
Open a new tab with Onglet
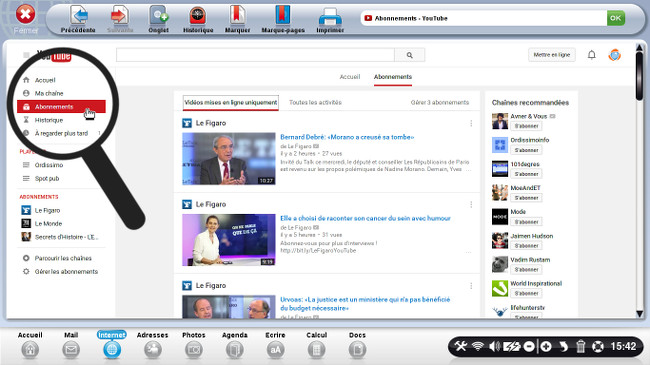point(158,19)
